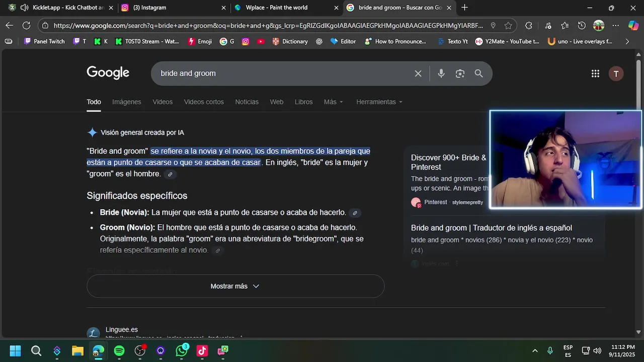Click the browser address bar URL
Image resolution: width=644 pixels, height=362 pixels.
pos(268,25)
